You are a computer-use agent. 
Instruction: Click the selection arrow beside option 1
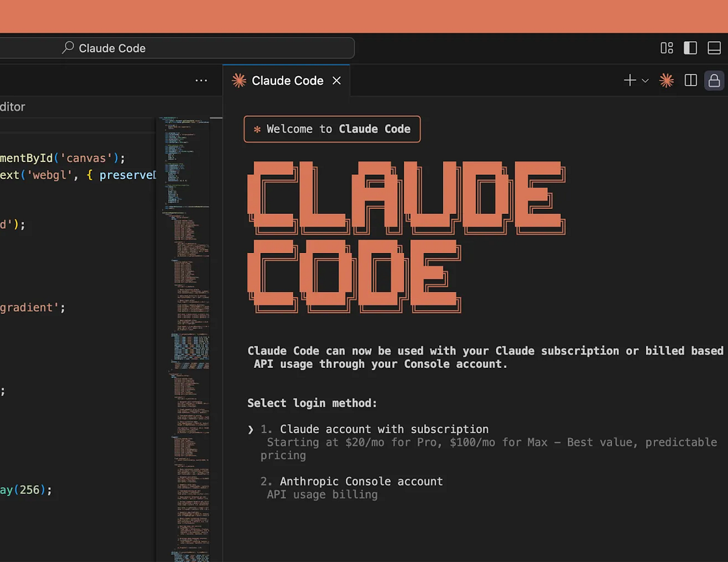coord(251,430)
